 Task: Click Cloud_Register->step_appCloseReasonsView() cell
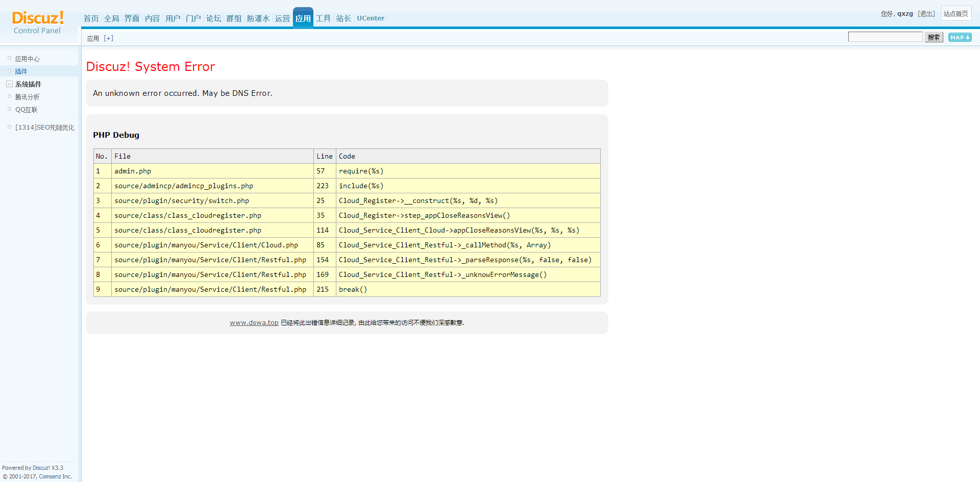pos(468,215)
